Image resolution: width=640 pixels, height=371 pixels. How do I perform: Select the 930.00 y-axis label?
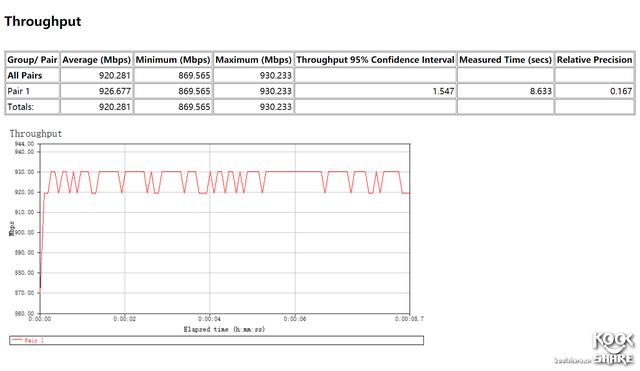(x=24, y=172)
